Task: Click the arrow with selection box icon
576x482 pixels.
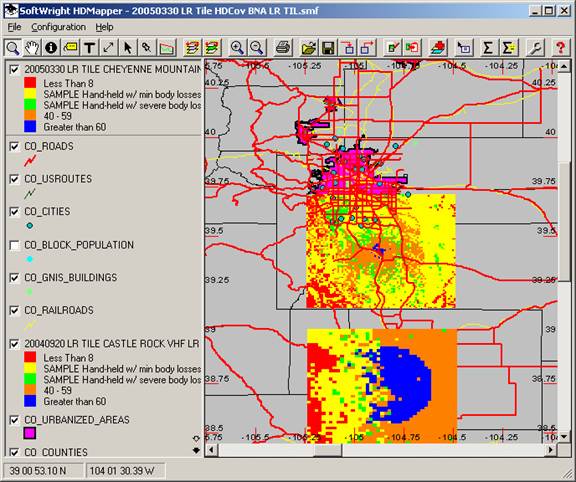Action: pos(464,48)
